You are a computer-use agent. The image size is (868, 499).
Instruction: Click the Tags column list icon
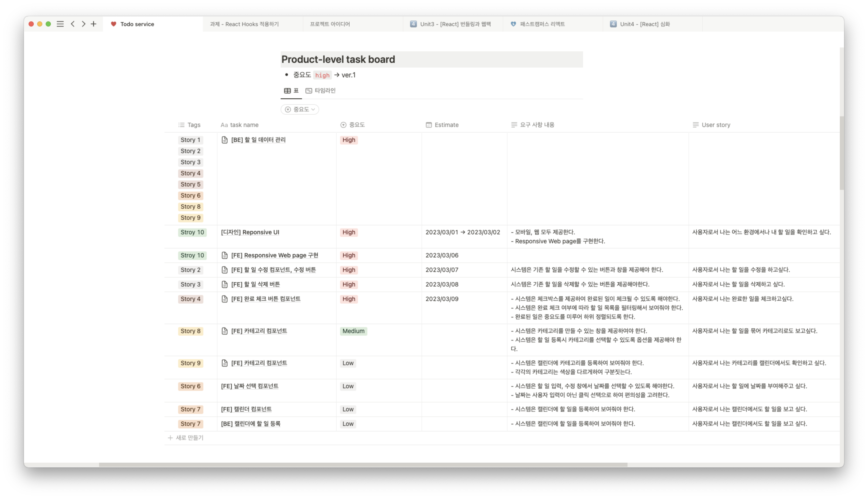click(181, 125)
